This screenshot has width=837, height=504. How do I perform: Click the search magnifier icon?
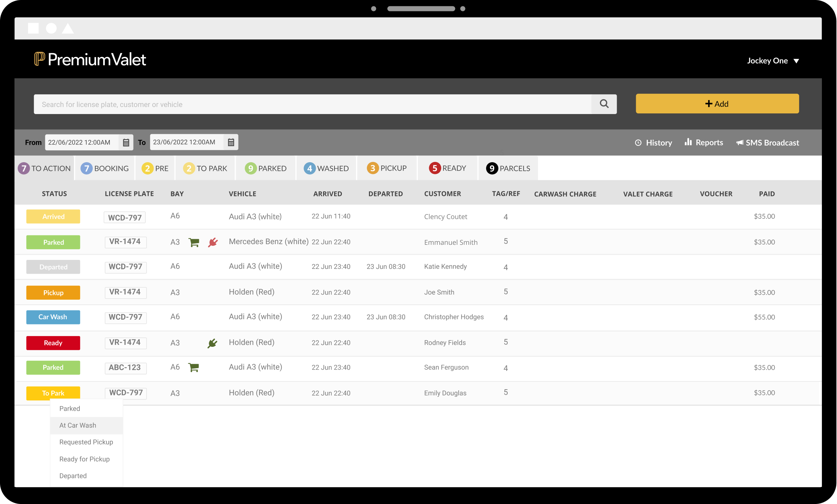click(x=604, y=104)
